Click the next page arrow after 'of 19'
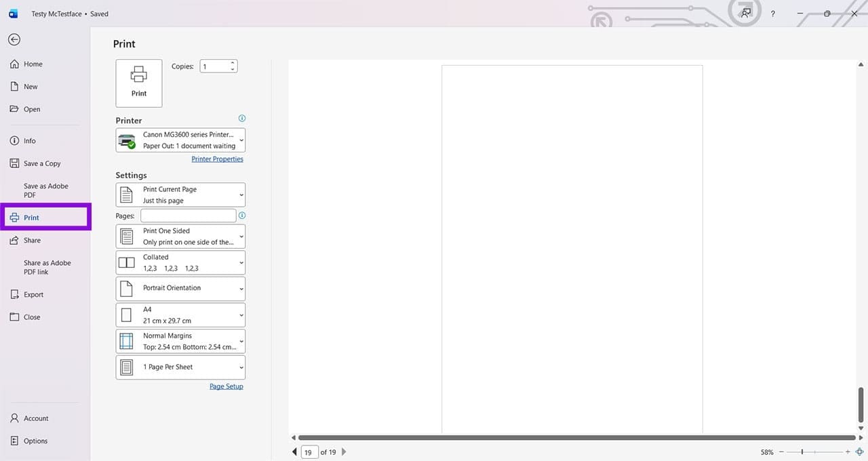 click(344, 452)
